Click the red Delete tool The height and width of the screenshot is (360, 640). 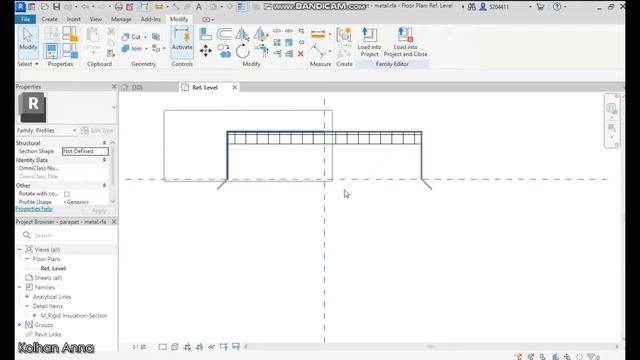pyautogui.click(x=301, y=53)
